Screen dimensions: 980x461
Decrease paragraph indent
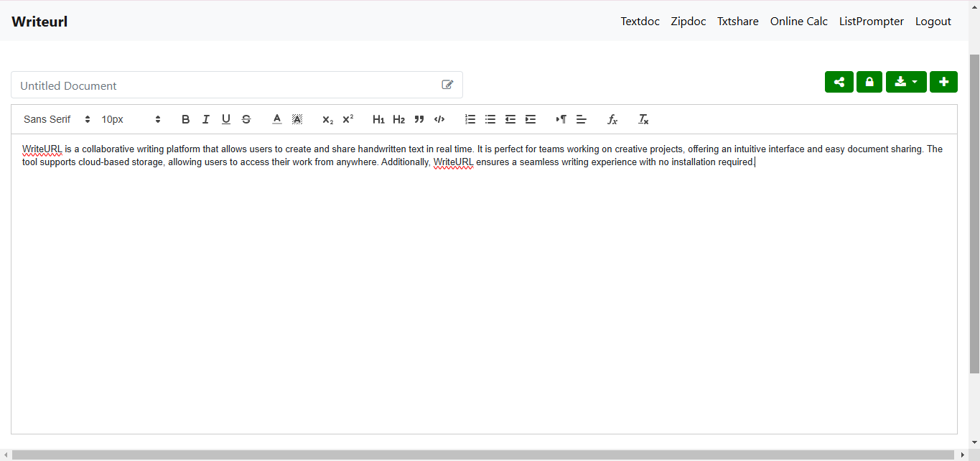(510, 119)
